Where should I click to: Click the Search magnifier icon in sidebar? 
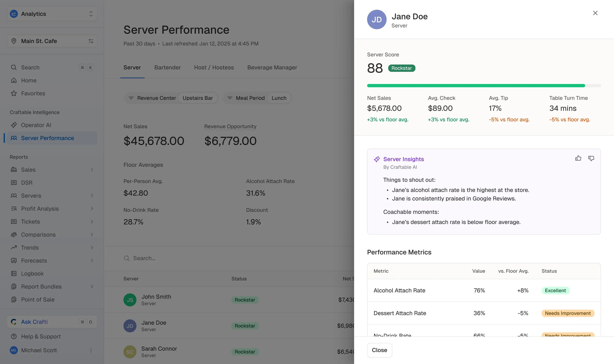14,67
